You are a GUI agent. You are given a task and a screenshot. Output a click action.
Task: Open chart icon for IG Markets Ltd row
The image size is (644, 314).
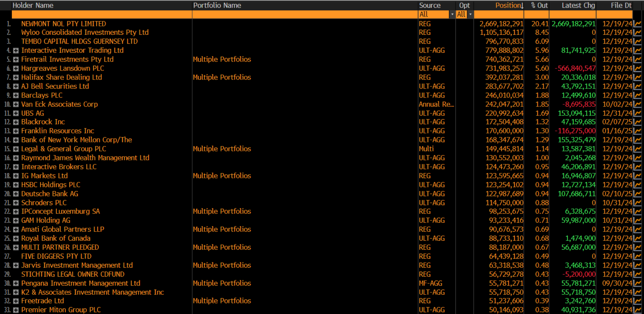point(637,176)
